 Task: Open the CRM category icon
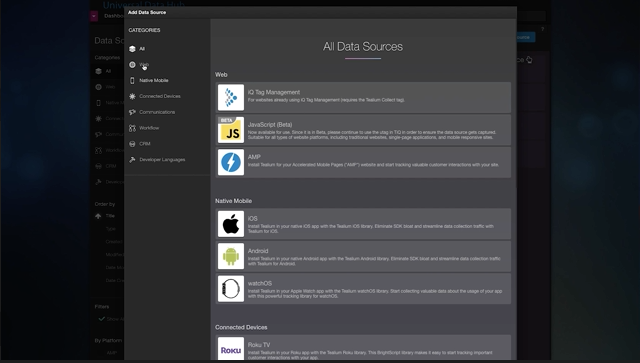(132, 144)
